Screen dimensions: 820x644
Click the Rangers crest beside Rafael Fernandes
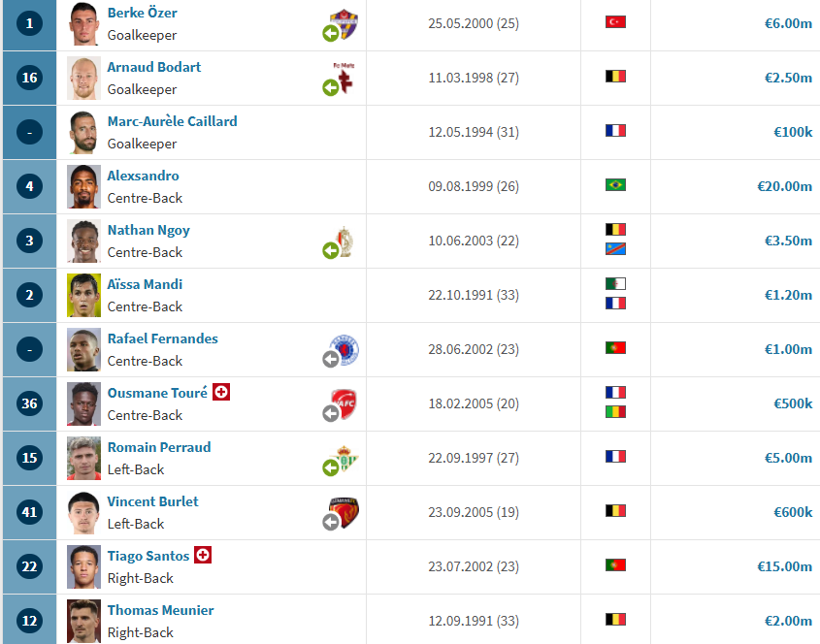[344, 350]
